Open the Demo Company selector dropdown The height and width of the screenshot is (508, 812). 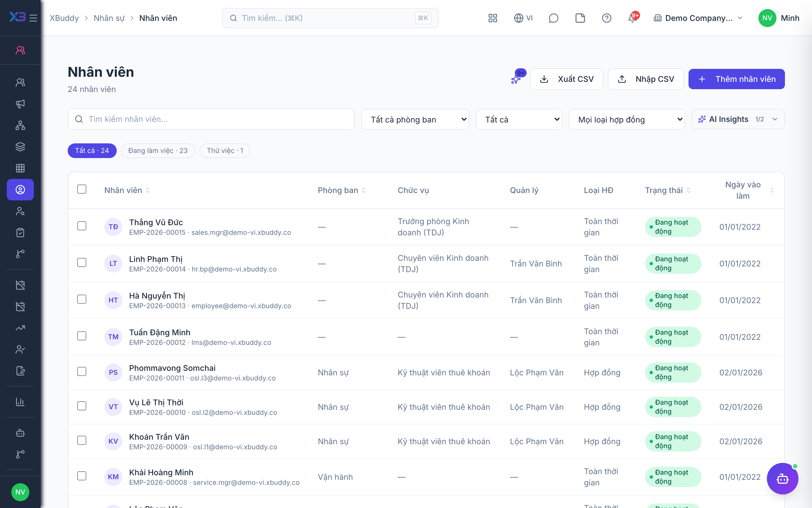point(699,18)
